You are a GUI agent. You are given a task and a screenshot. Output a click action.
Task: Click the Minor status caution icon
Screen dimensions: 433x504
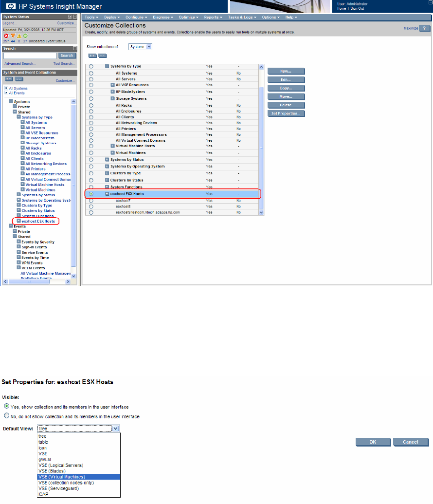click(x=19, y=36)
